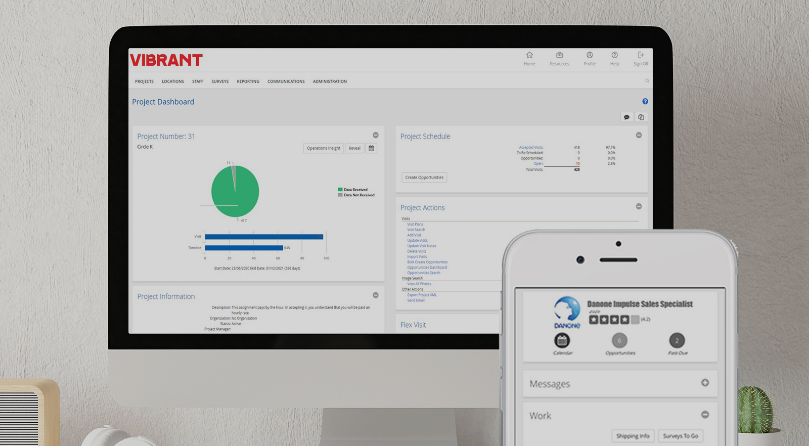Click the Project Dashboard heading
This screenshot has width=809, height=446.
coord(163,102)
